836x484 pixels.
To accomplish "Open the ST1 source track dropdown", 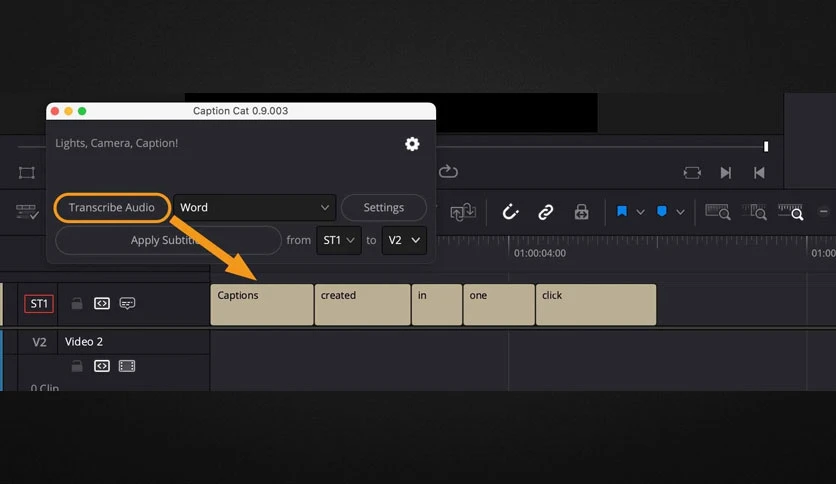I will tap(339, 240).
